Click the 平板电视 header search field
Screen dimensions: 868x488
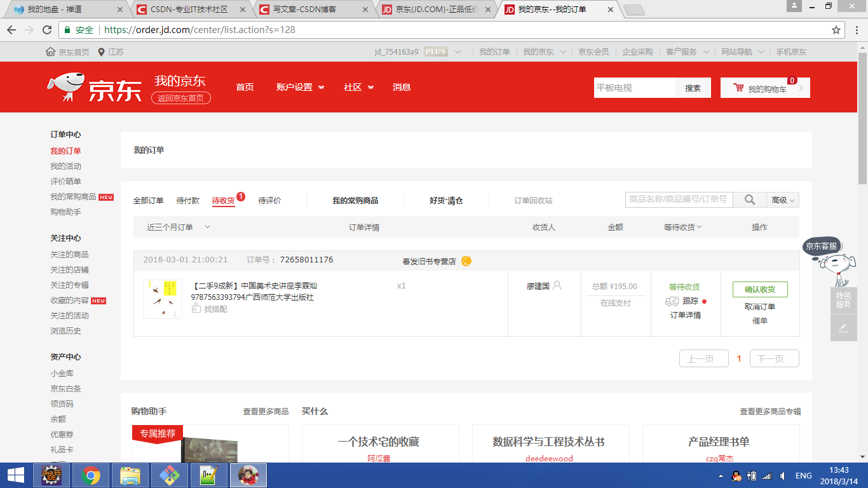635,88
